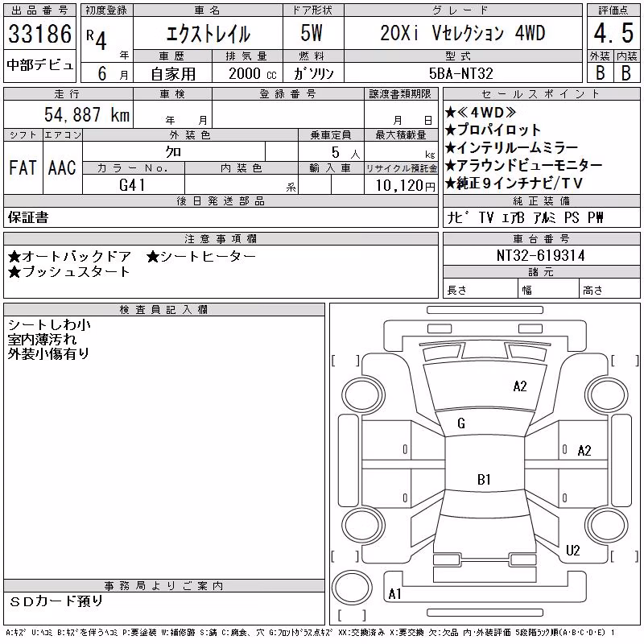Select sales point ★アラウンドビューモニター
Image resolution: width=644 pixels, height=644 pixels.
click(x=524, y=165)
